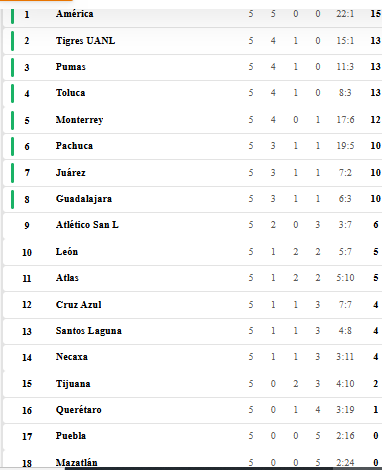The height and width of the screenshot is (470, 382).
Task: Select Santos Laguna in the standings
Action: pyautogui.click(x=89, y=331)
